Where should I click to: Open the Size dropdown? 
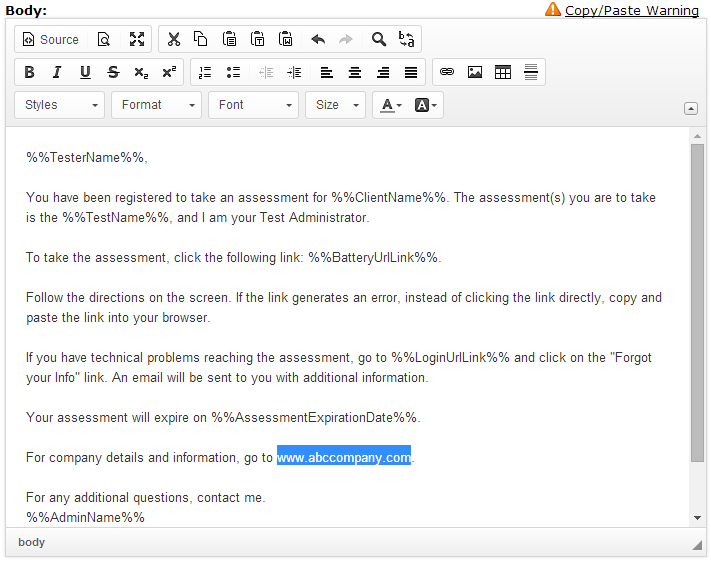(335, 105)
